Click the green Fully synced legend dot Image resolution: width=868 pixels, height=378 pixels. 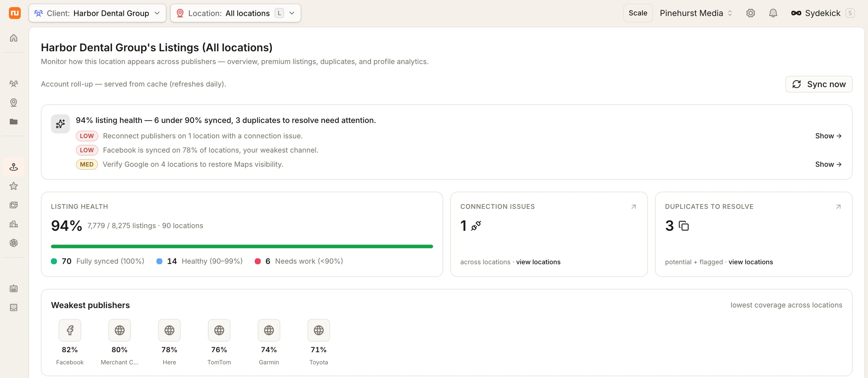tap(54, 261)
